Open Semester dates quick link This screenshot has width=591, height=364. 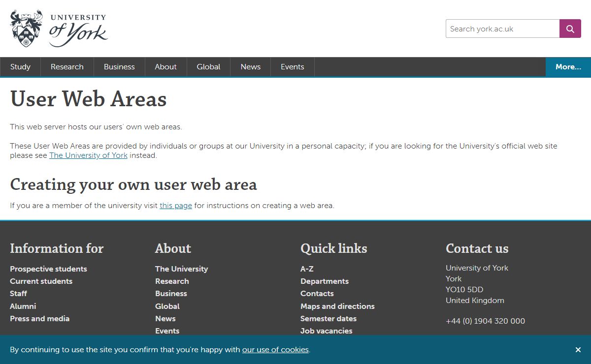pyautogui.click(x=328, y=319)
